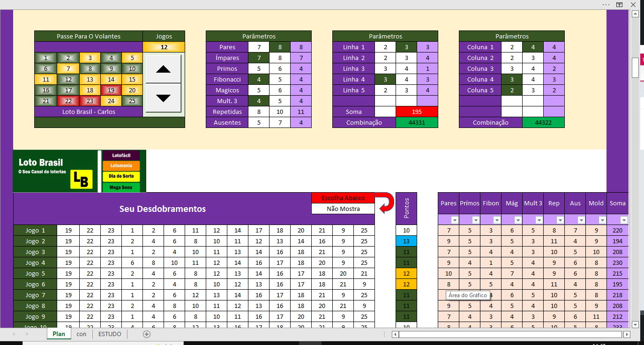Click the sheet tab scroll-left arrow
This screenshot has height=345, width=644.
point(14,334)
